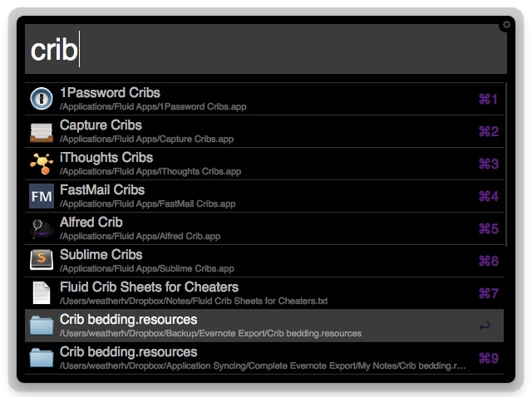This screenshot has height=397, width=532.
Task: Click the Sublime Cribs S icon
Action: click(42, 260)
